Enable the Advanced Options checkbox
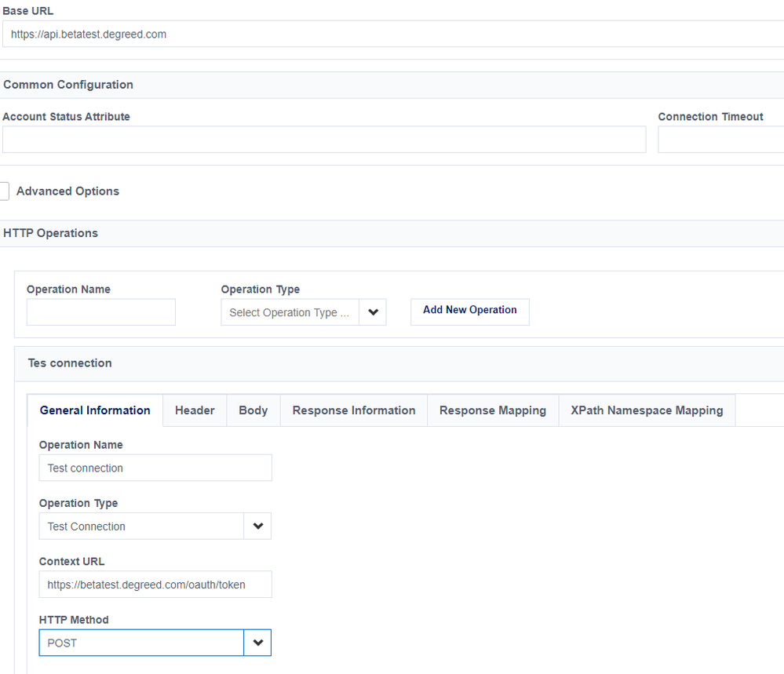The image size is (784, 674). pos(4,191)
